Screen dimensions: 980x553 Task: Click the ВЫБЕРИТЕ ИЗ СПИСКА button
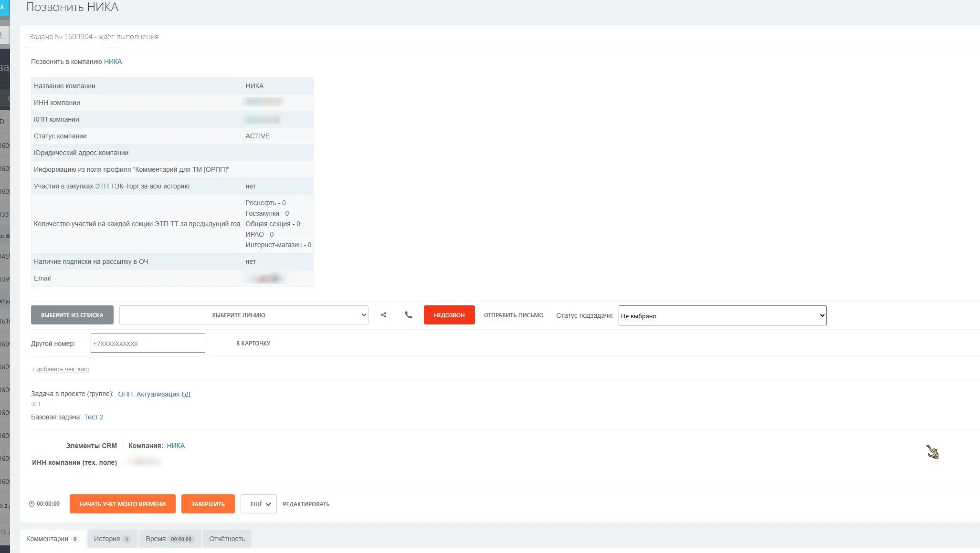tap(72, 315)
